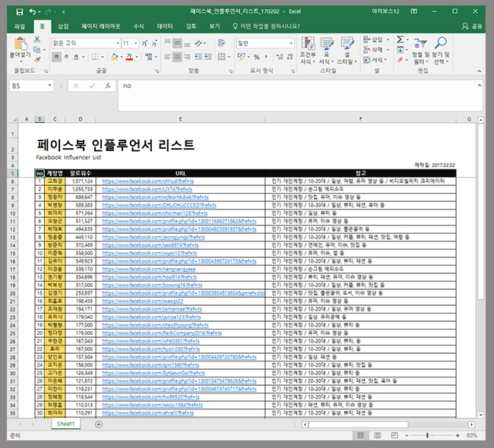Image resolution: width=494 pixels, height=448 pixels.
Task: Toggle center horizontal alignment
Action: coord(177,57)
